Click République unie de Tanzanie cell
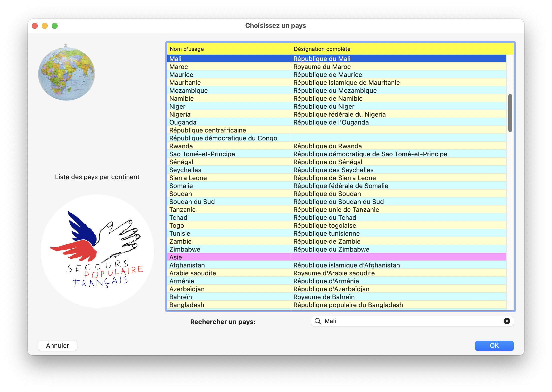 [x=399, y=209]
